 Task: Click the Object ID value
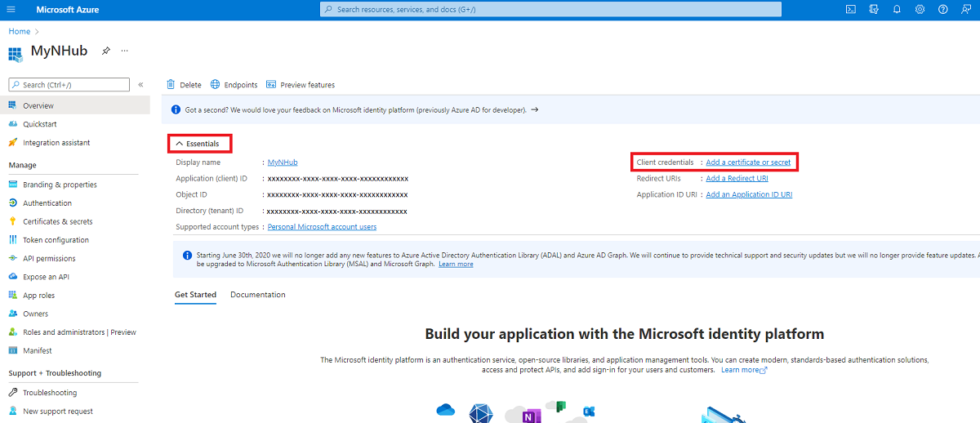[337, 194]
